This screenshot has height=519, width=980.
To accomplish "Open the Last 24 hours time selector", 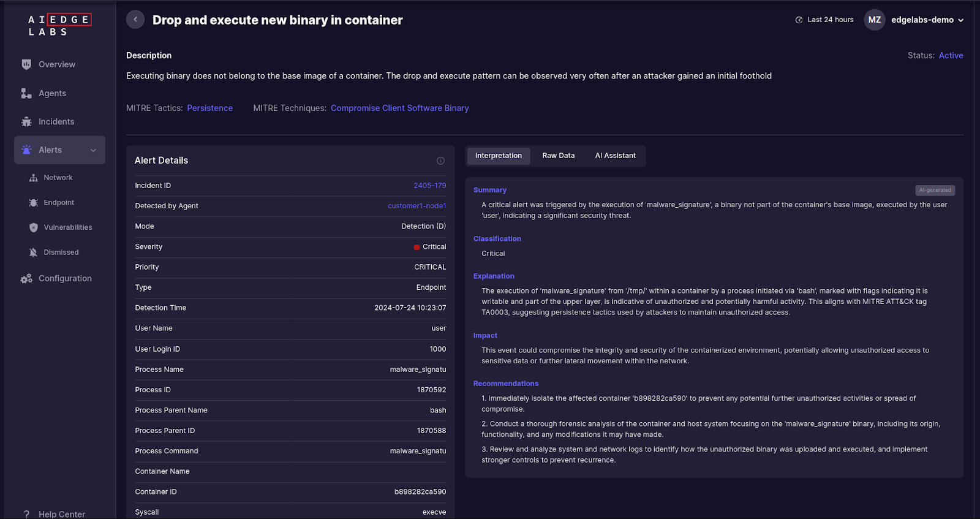I will click(x=824, y=20).
